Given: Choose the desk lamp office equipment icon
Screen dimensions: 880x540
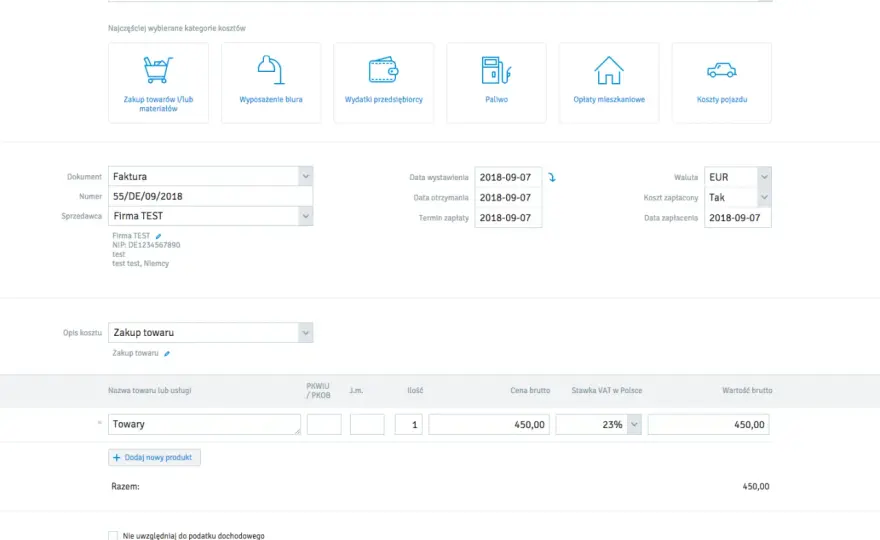Looking at the screenshot, I should tap(271, 70).
